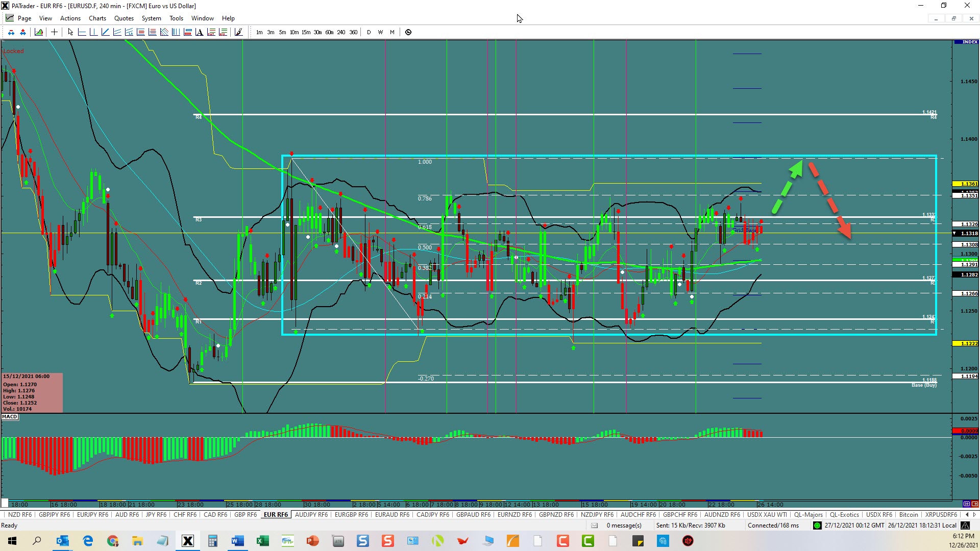Switch chart to 1m timeframe
Image resolution: width=980 pixels, height=551 pixels.
pyautogui.click(x=259, y=32)
